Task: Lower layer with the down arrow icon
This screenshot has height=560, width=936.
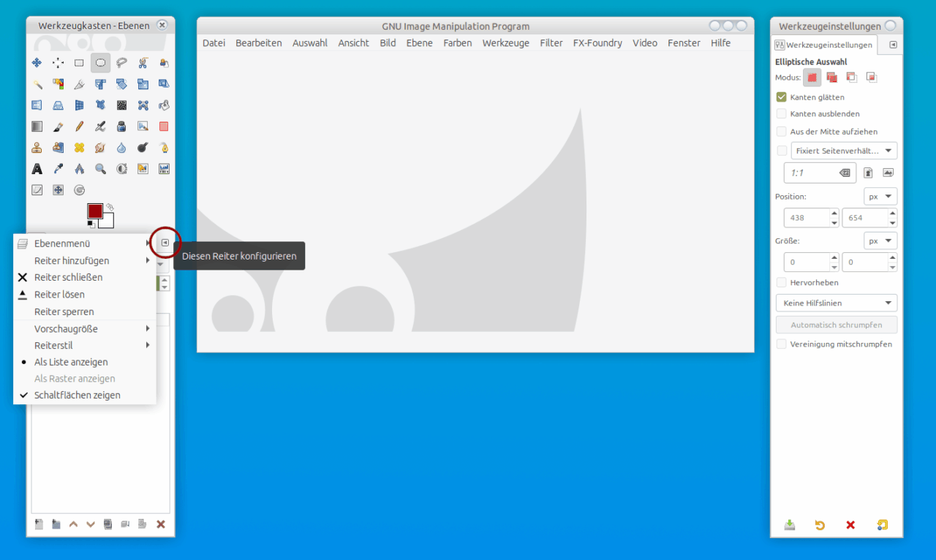Action: pos(91,524)
